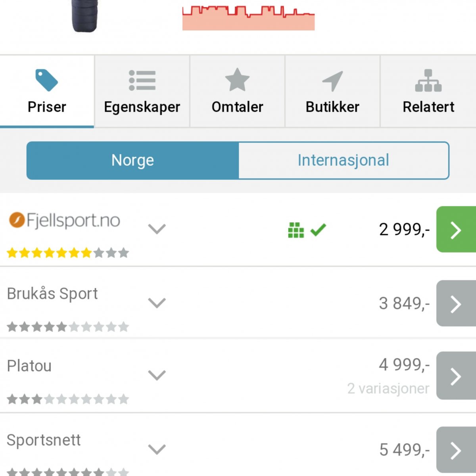Click the red price history graph
The width and height of the screenshot is (476, 476).
(x=248, y=18)
